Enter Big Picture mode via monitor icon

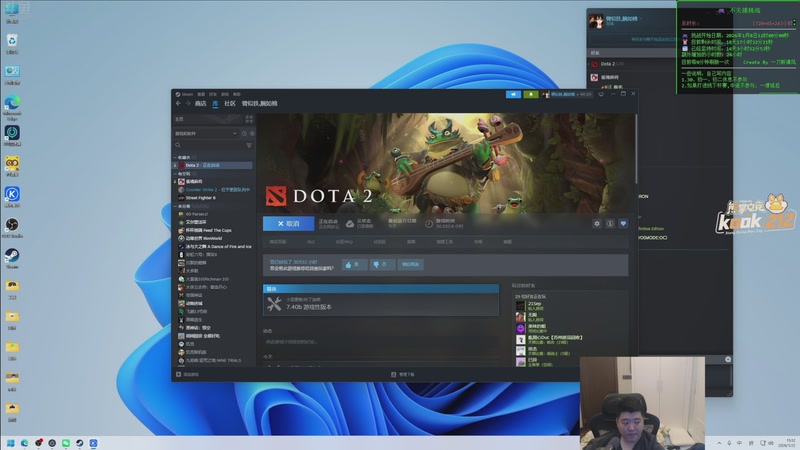tap(601, 94)
